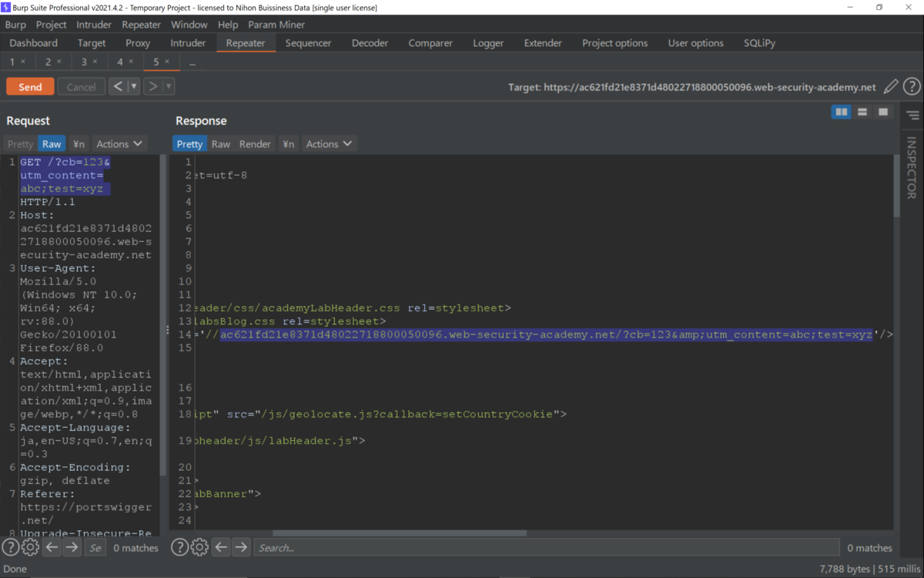Open request Actions dropdown
The width and height of the screenshot is (924, 578).
pos(119,144)
